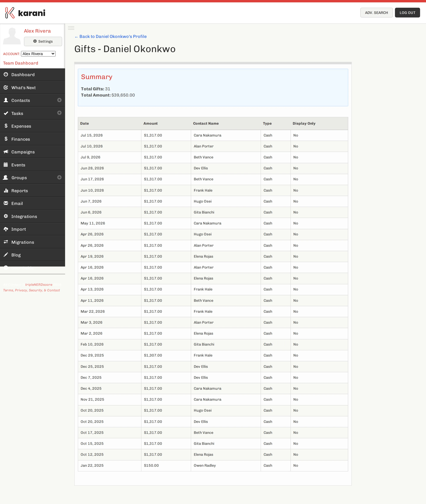Click the Blog pencil icon
This screenshot has height=504, width=426.
6,255
